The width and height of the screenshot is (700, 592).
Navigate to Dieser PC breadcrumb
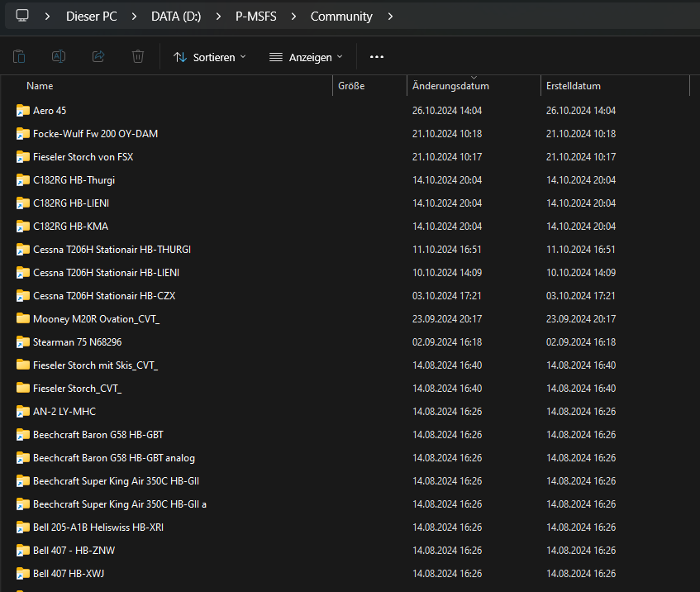92,17
